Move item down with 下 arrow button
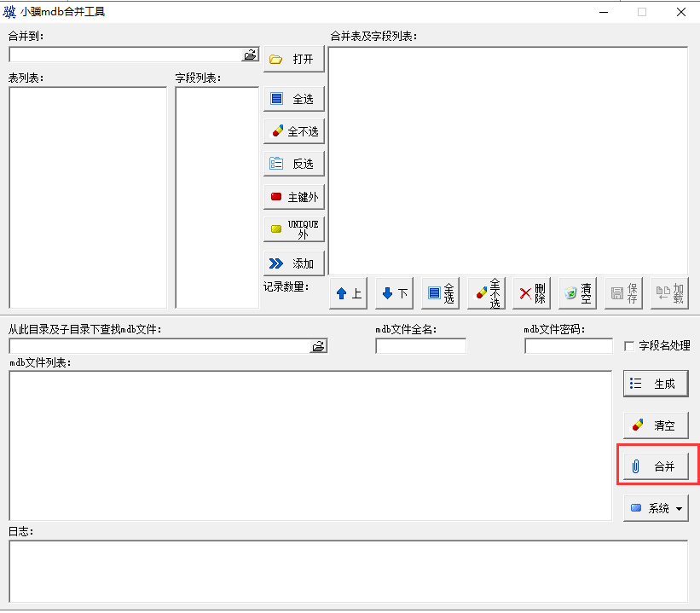The image size is (700, 613). click(x=394, y=293)
